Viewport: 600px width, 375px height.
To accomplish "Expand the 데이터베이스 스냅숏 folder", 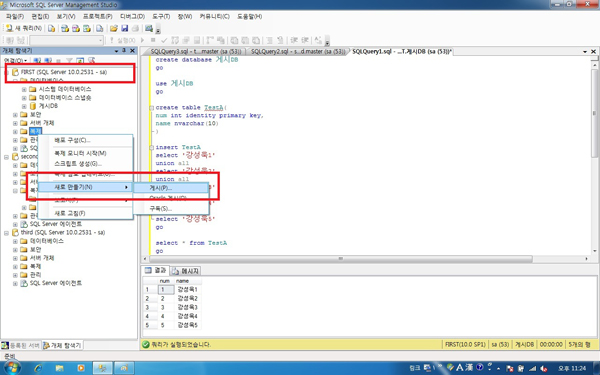I will coord(24,98).
